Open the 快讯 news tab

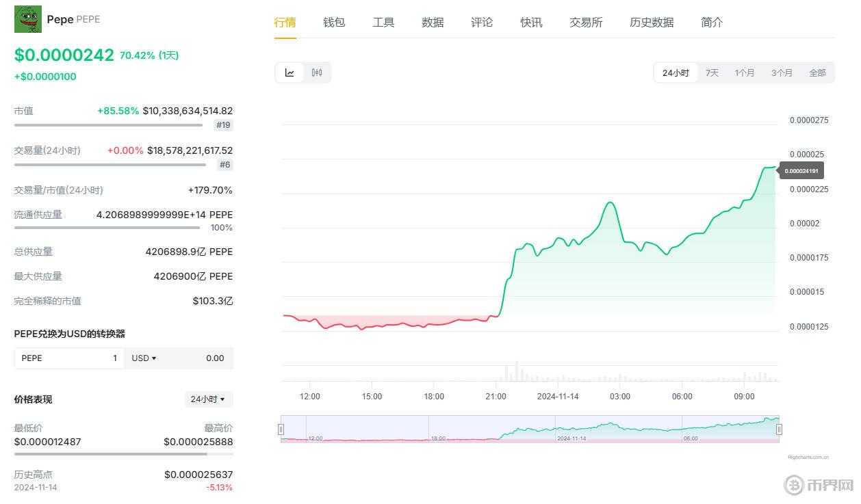[x=531, y=23]
